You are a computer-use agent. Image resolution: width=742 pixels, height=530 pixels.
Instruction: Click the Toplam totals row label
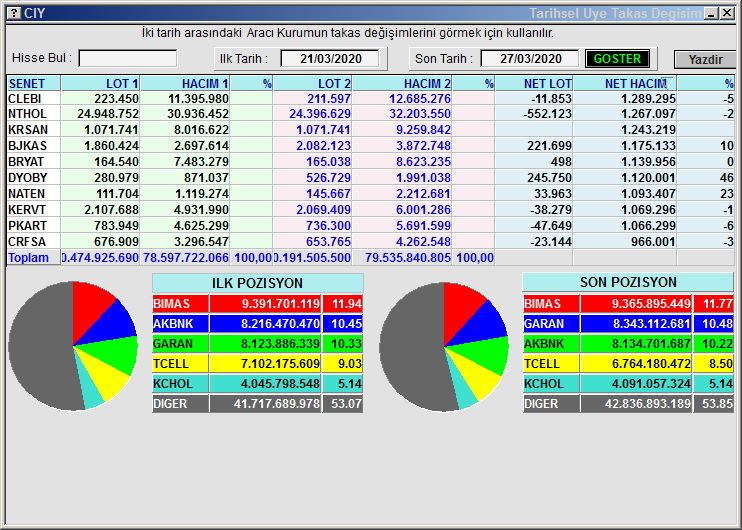click(x=28, y=258)
